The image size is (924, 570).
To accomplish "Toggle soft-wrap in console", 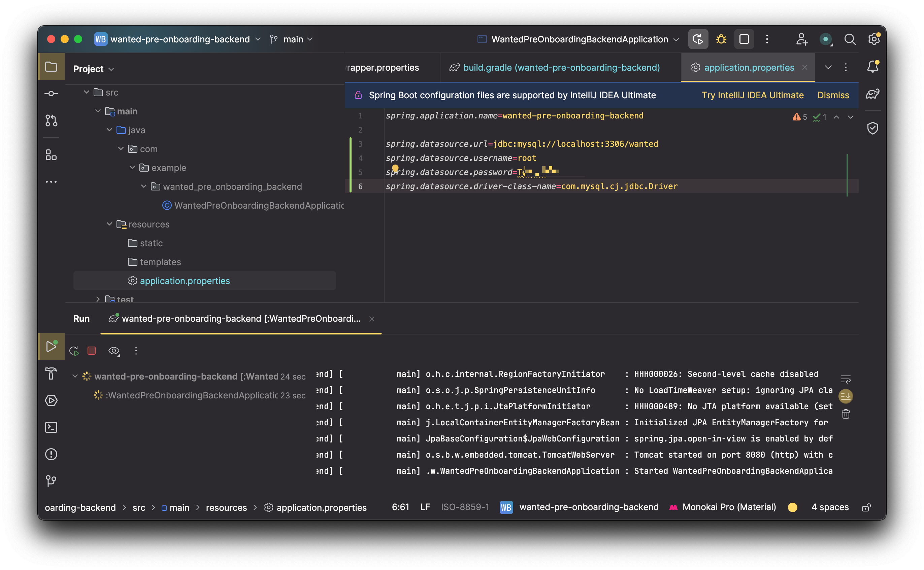I will coord(846,379).
